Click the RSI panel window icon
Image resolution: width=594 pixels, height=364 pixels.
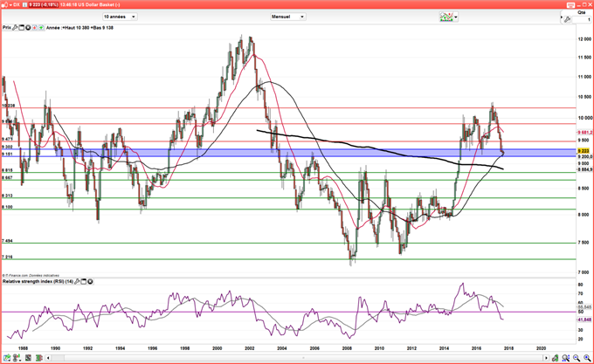point(84,282)
